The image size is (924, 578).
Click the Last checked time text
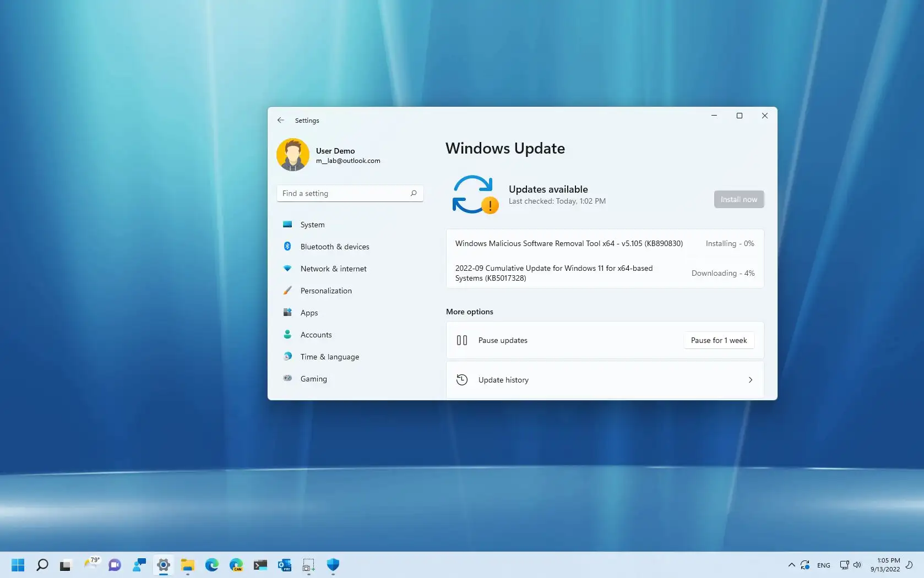tap(557, 201)
